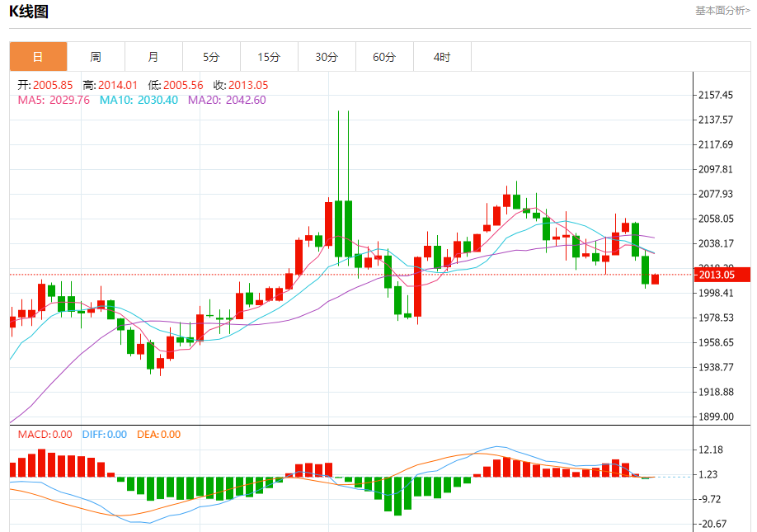Open the 30分 interval tab
The image size is (757, 532).
point(327,57)
